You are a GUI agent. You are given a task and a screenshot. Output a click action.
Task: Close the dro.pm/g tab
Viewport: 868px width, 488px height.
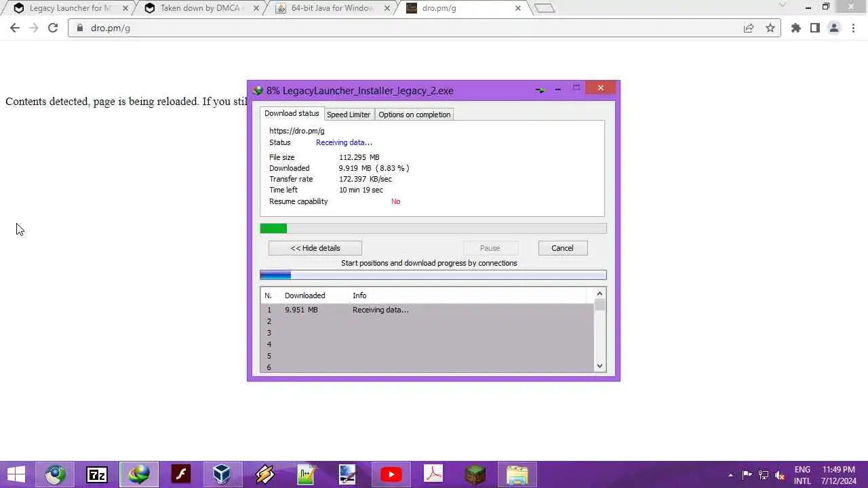point(518,8)
